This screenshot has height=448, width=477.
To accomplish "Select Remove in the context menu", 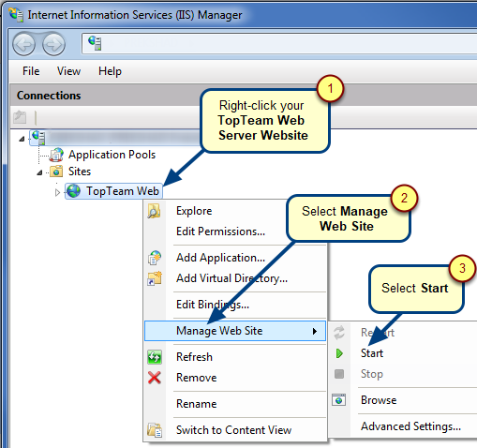I will click(197, 378).
